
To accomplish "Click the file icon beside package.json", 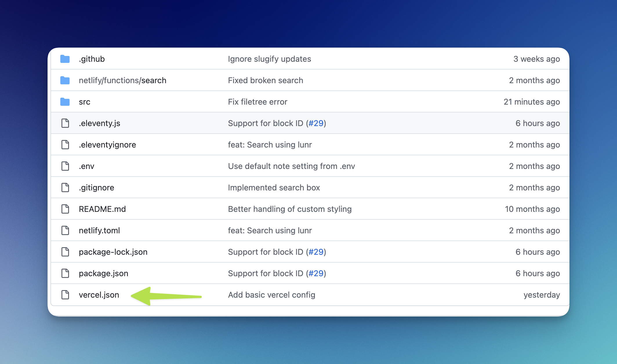I will (x=65, y=273).
